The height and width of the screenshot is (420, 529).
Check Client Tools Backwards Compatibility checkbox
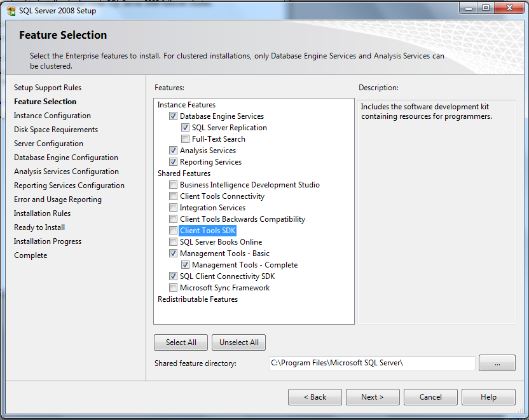click(173, 219)
